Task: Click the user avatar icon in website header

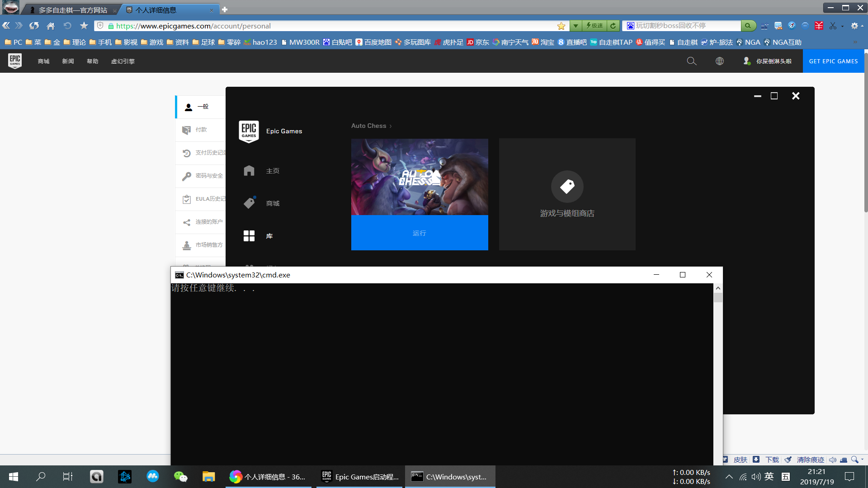Action: [747, 61]
